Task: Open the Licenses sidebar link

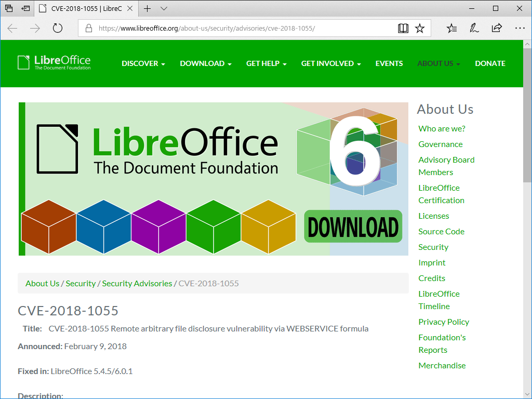Action: click(434, 216)
